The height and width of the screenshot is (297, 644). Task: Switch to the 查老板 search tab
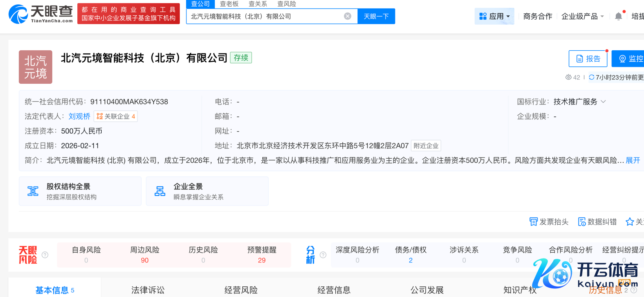point(229,4)
